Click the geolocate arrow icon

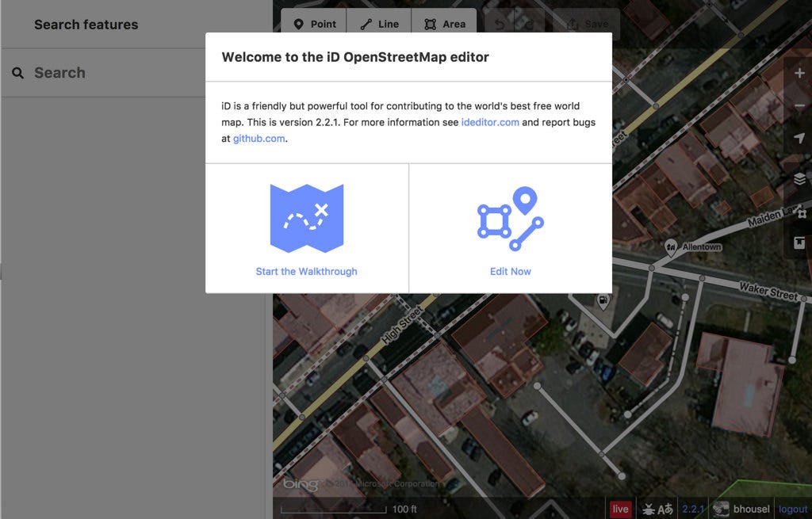coord(798,138)
